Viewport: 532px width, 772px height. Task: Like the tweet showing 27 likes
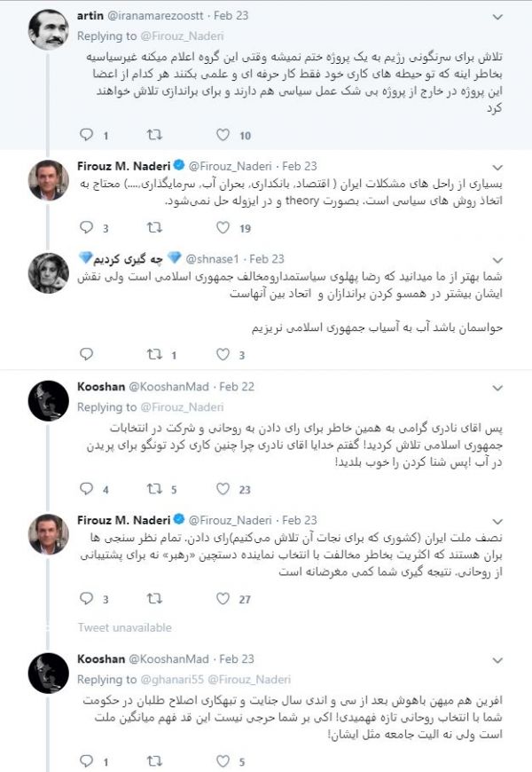pos(222,599)
